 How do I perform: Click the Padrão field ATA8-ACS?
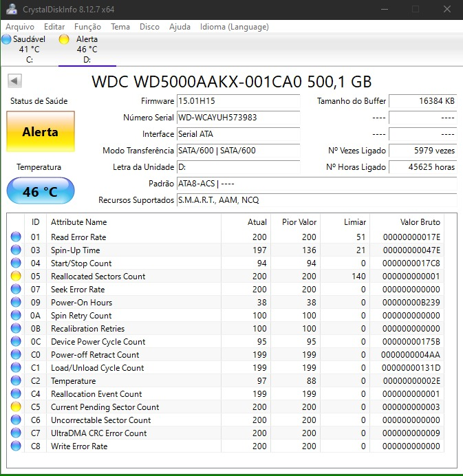317,184
